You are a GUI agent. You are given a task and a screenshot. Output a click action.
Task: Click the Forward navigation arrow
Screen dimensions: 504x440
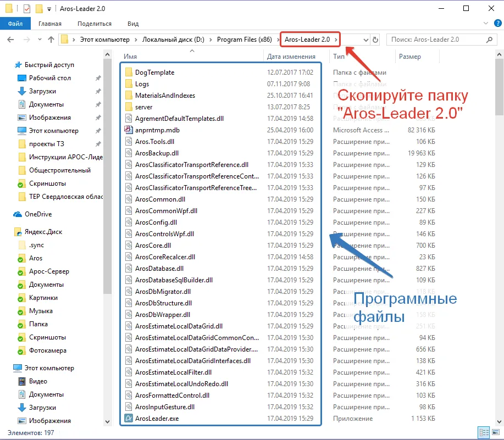pyautogui.click(x=27, y=40)
